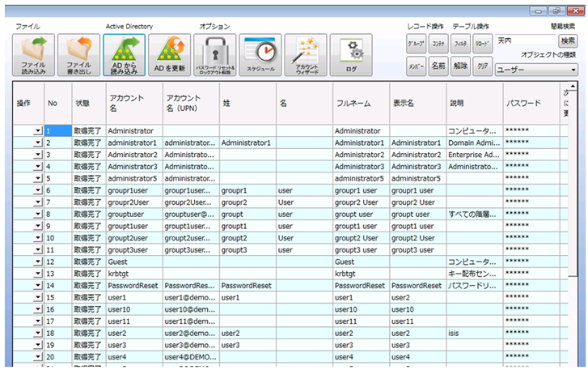Open the オブジェクトの種類 ユーザー dropdown
The image size is (588, 370).
(x=536, y=70)
